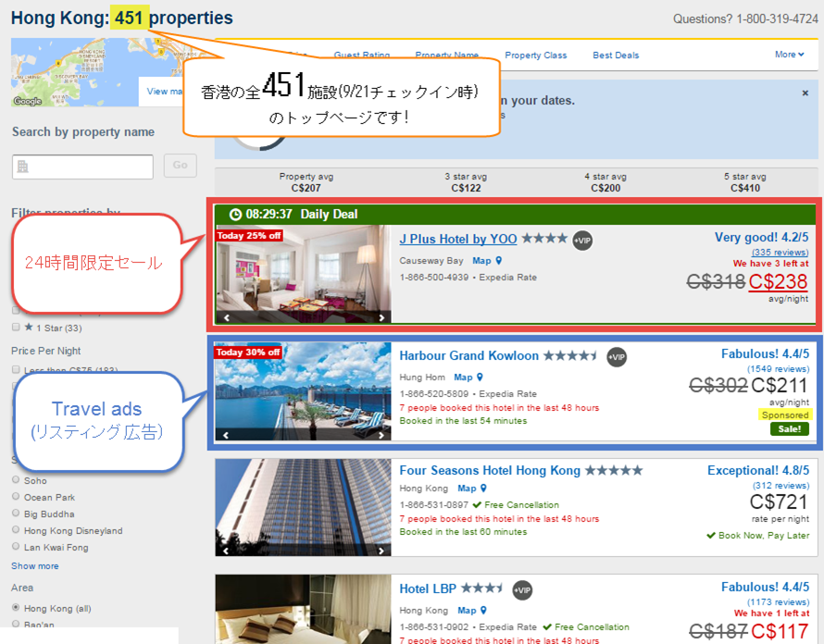Sort results by Property Name

coord(446,55)
